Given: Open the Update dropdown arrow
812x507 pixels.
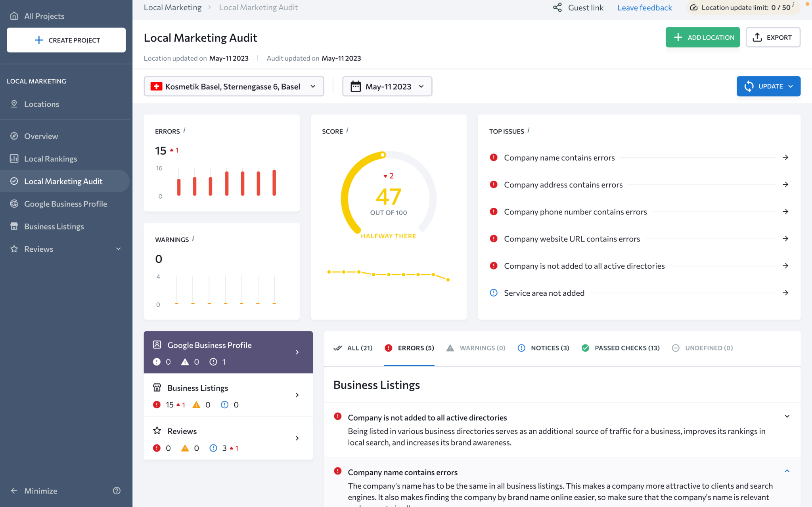Looking at the screenshot, I should [791, 86].
